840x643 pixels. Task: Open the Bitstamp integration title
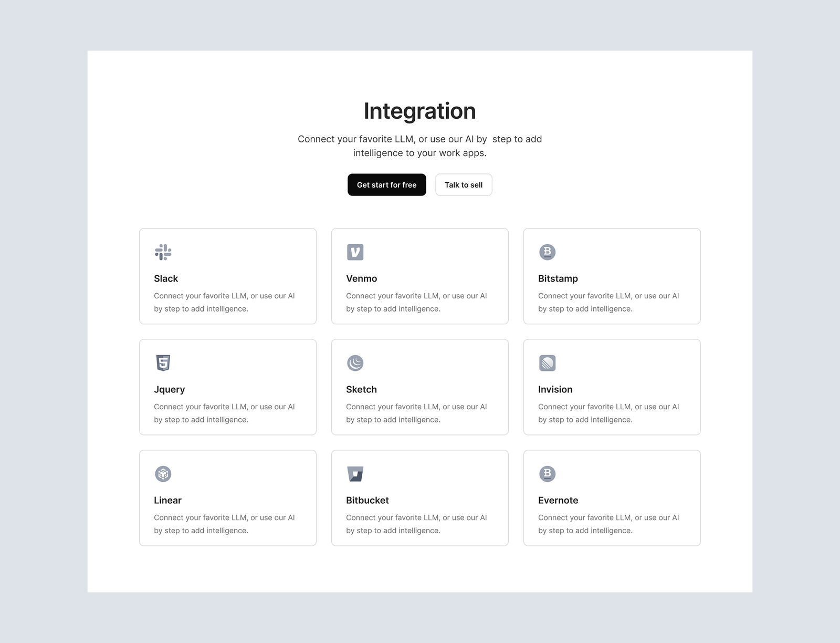tap(558, 278)
